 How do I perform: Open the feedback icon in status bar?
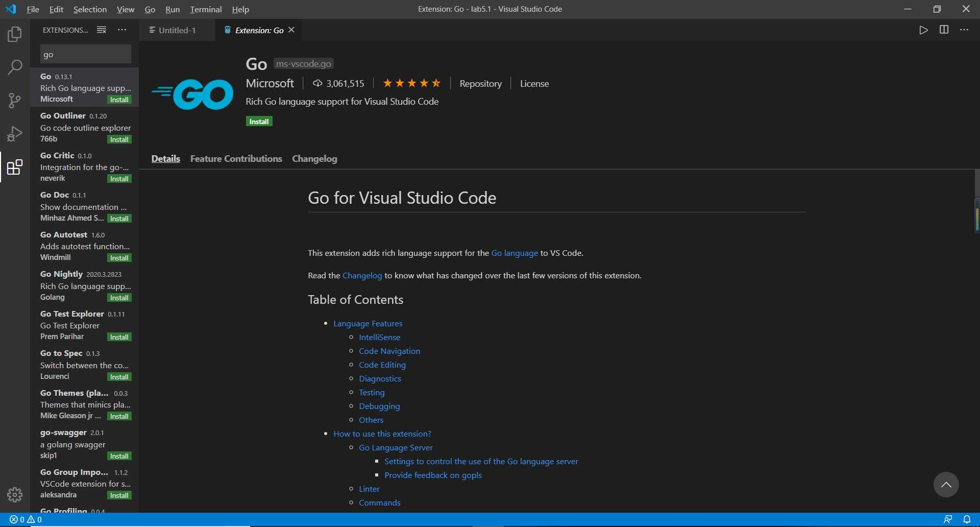948,519
